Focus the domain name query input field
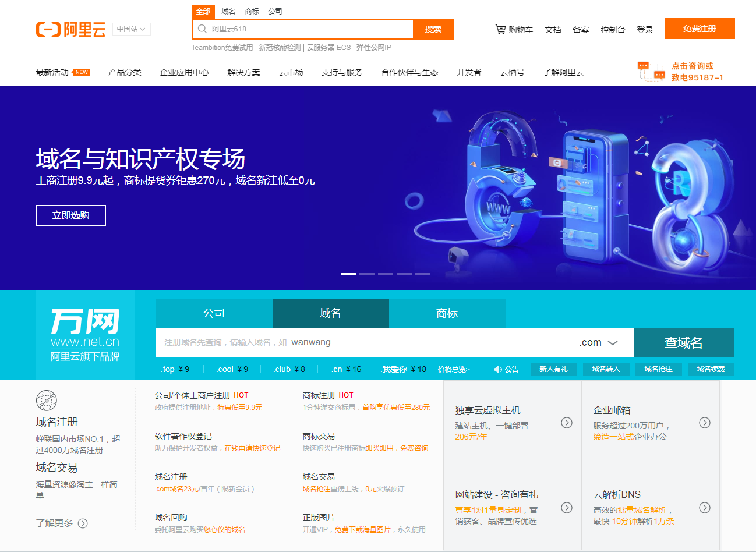 coord(358,342)
